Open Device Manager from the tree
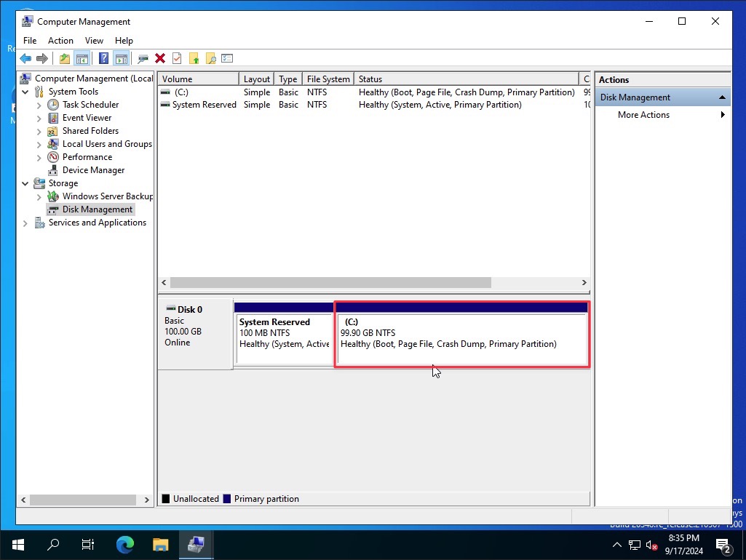This screenshot has width=746, height=560. 93,170
